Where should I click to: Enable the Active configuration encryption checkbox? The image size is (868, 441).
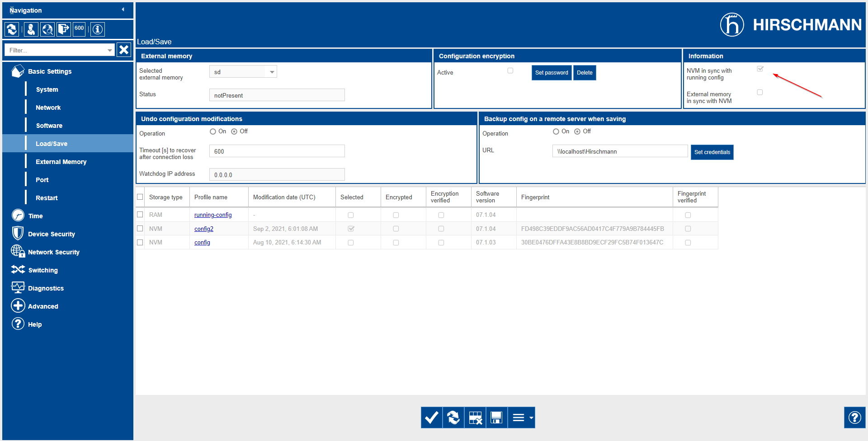[x=510, y=70]
